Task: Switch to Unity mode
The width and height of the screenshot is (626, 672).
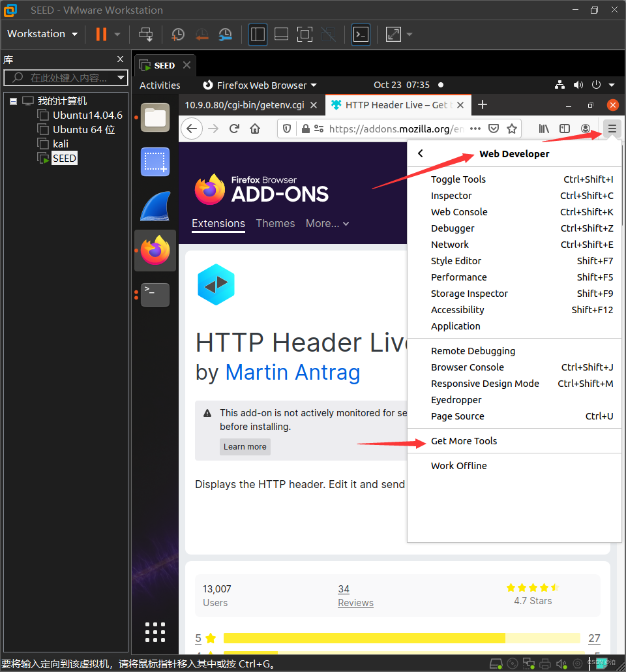Action: 329,35
